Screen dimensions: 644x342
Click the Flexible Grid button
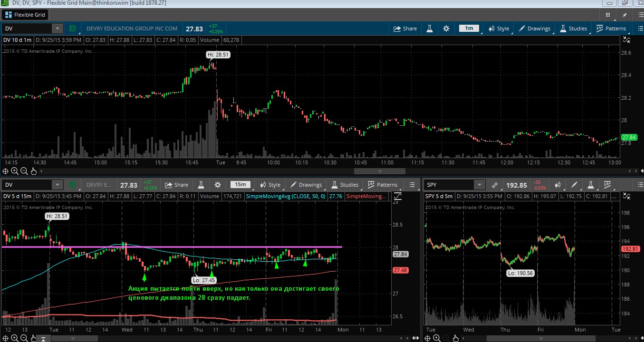(x=25, y=15)
